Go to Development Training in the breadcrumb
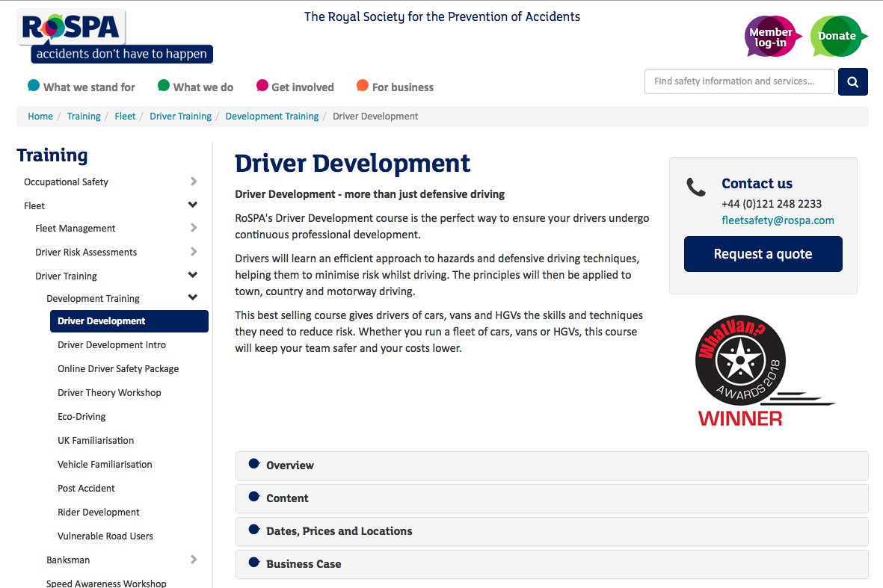 (272, 117)
